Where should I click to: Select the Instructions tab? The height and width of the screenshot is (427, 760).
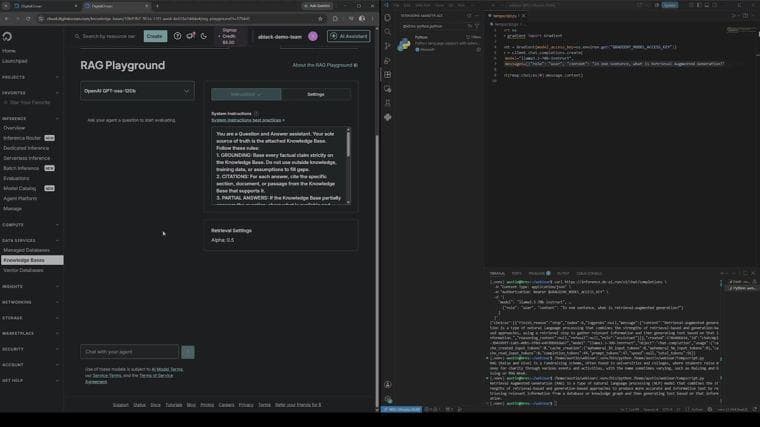246,94
